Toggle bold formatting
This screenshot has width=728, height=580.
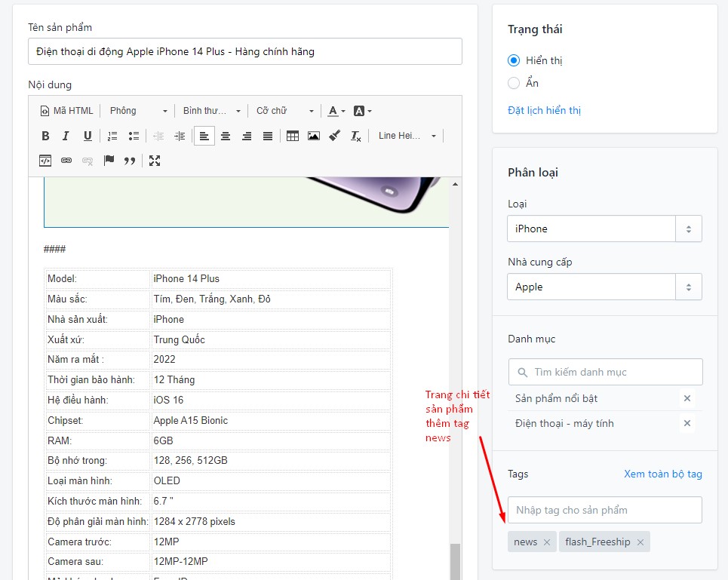pos(45,136)
